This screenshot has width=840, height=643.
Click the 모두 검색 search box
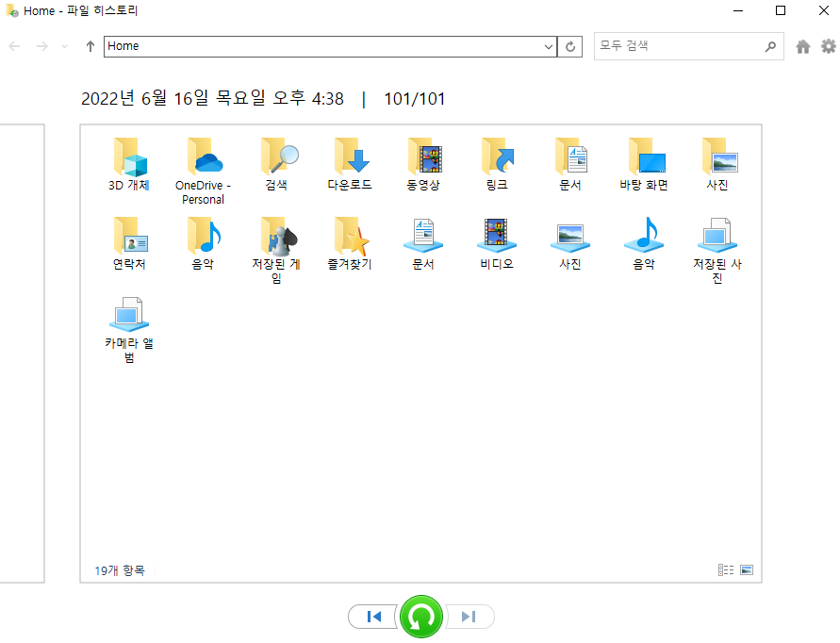(679, 45)
